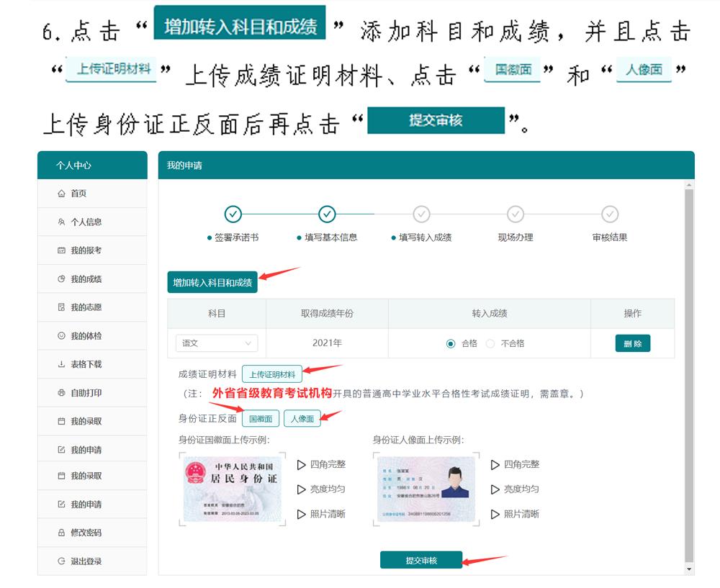Viewport: 720px width, 588px height.
Task: Open 个人信息 via its person icon
Action: coord(61,222)
